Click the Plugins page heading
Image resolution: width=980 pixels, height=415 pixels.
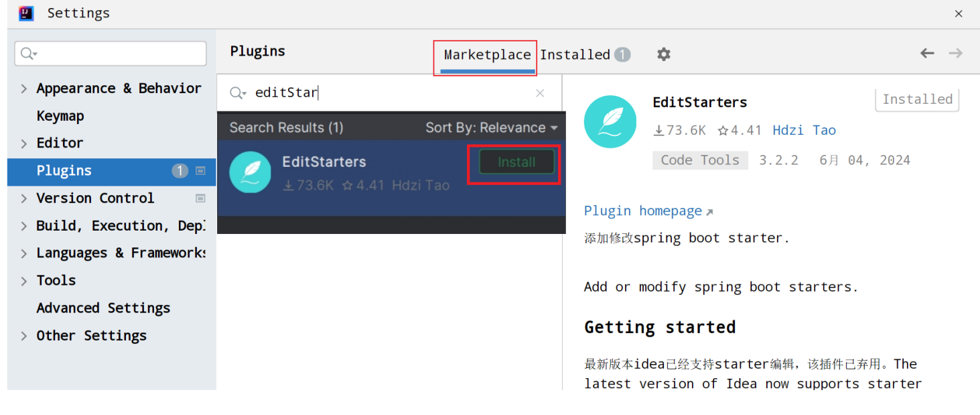pyautogui.click(x=258, y=51)
